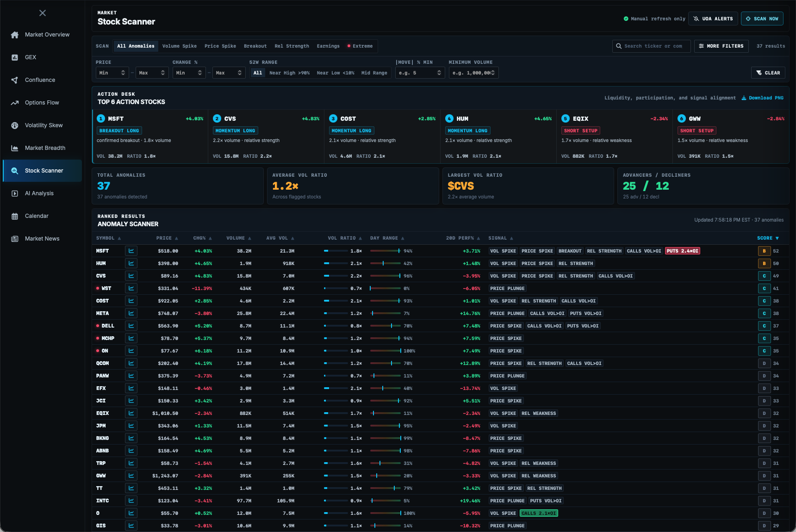The width and height of the screenshot is (796, 532).
Task: Toggle Manual refresh only indicator
Action: click(654, 19)
